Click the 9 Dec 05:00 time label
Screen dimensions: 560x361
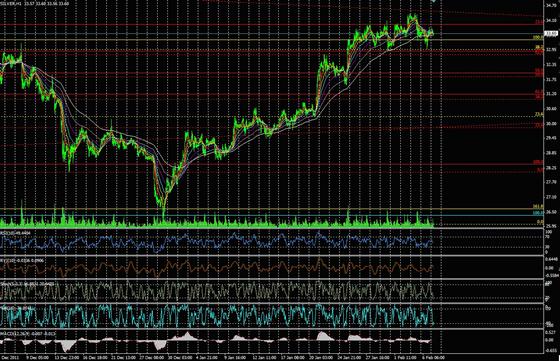pyautogui.click(x=39, y=357)
